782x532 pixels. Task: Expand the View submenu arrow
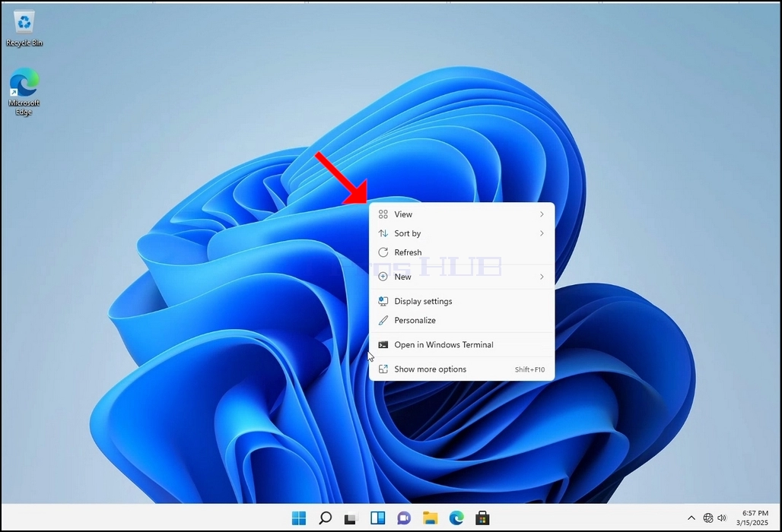tap(542, 214)
